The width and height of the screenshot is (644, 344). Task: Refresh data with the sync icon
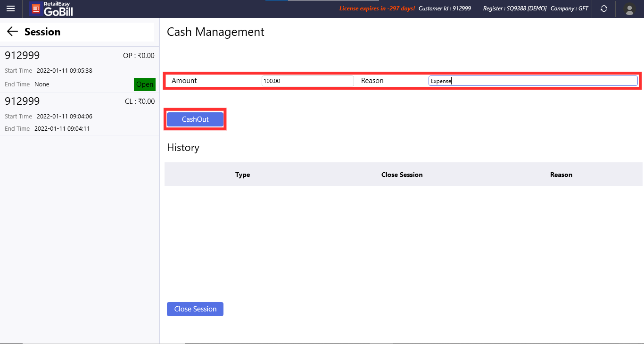point(604,8)
